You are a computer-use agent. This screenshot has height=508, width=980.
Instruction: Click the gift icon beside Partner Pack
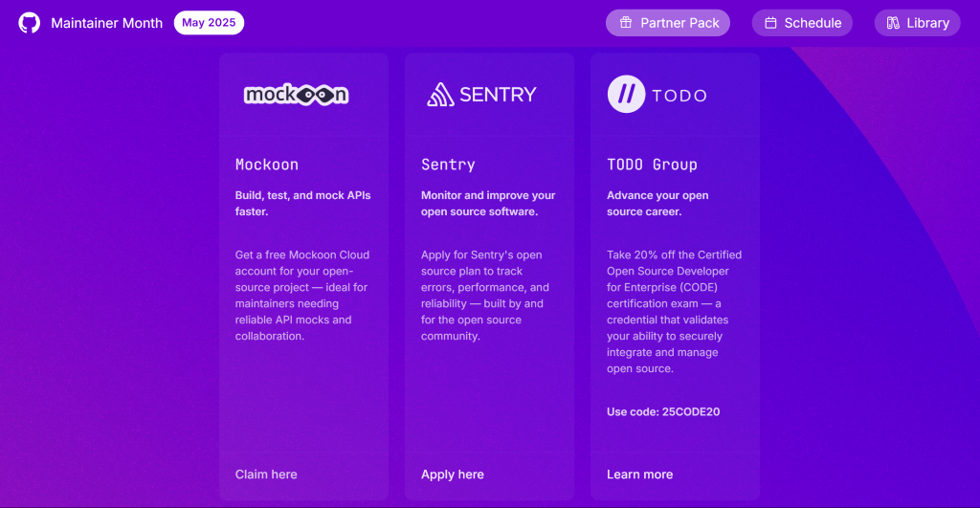626,23
